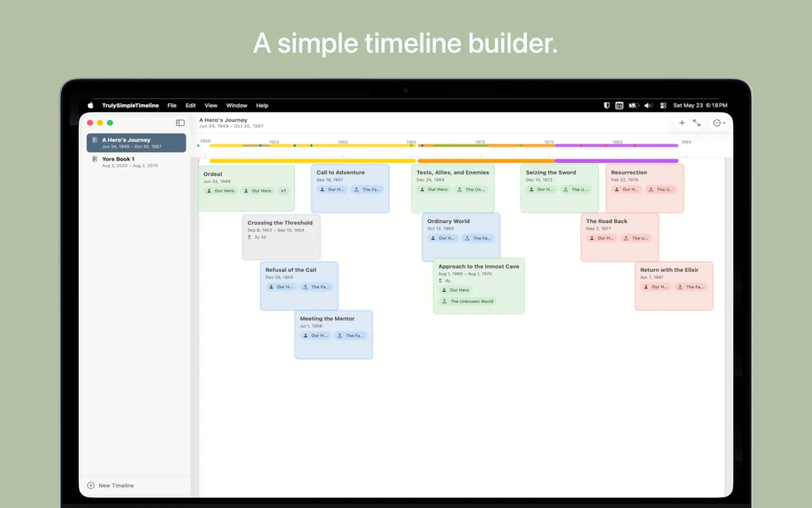Click hourglass 4y icon on Approach card

click(x=440, y=281)
